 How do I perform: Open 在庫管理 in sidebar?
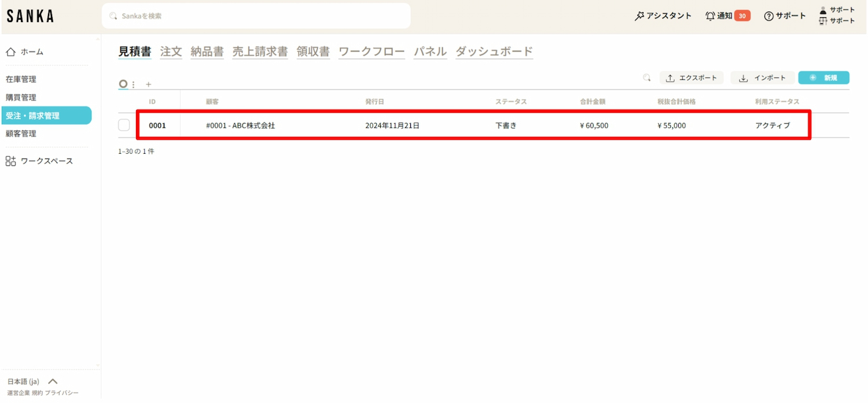coord(21,79)
